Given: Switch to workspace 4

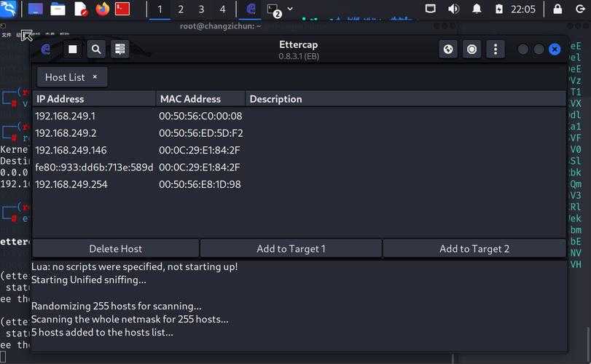Looking at the screenshot, I should point(222,9).
